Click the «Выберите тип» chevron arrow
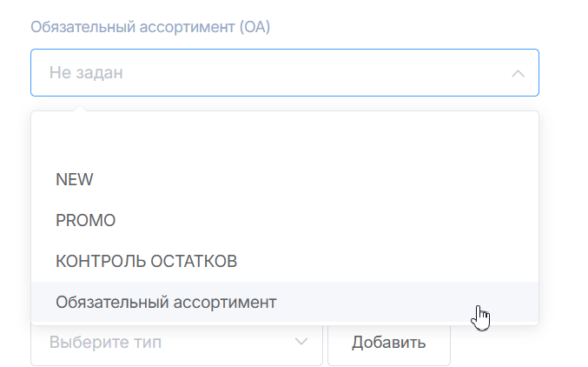 (x=301, y=342)
